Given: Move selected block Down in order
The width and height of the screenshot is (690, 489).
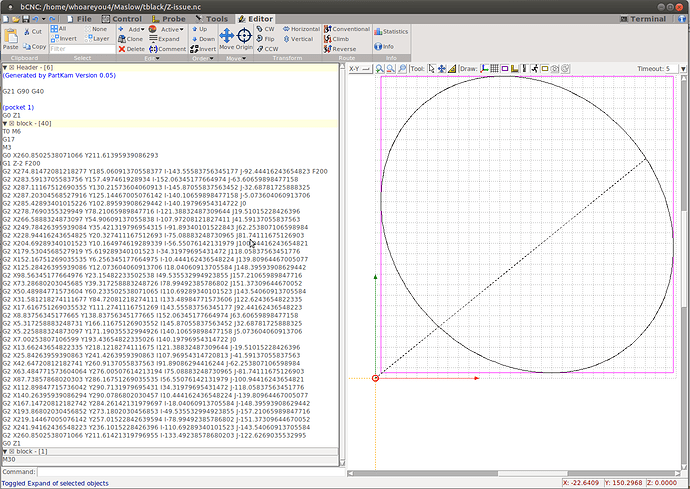Looking at the screenshot, I should tap(203, 39).
